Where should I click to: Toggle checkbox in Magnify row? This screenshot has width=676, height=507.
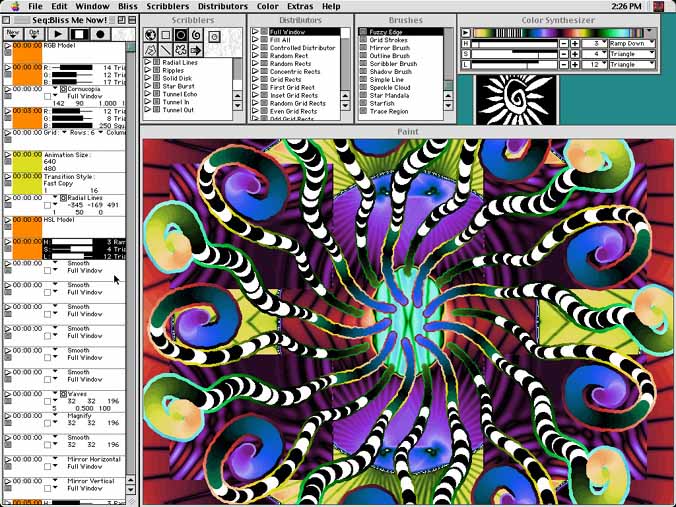pyautogui.click(x=47, y=423)
